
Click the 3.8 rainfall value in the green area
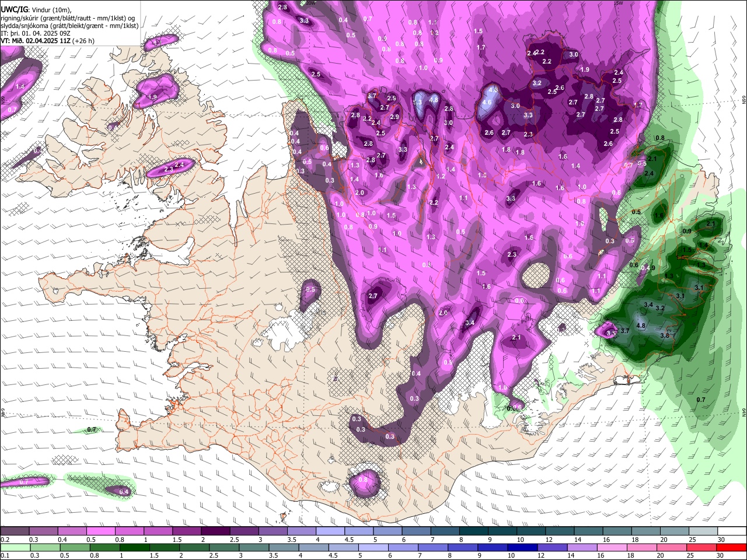tap(664, 335)
